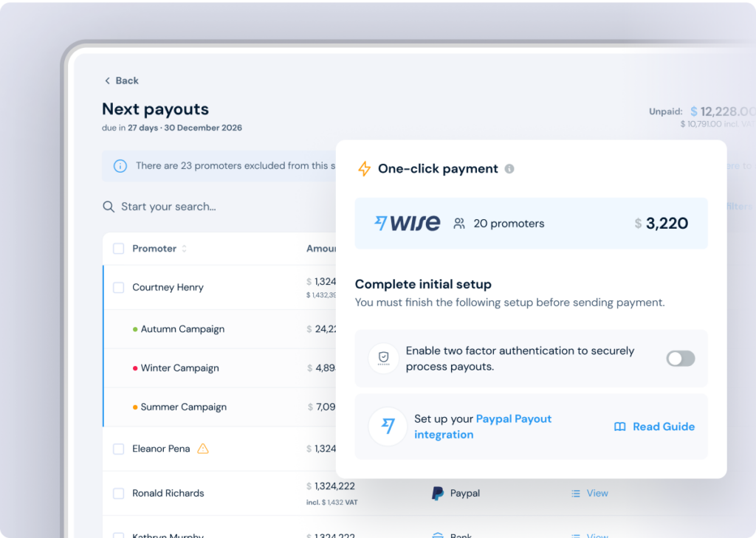Tick the select-all checkbox in the Promoter header
Image resolution: width=756 pixels, height=538 pixels.
click(118, 249)
